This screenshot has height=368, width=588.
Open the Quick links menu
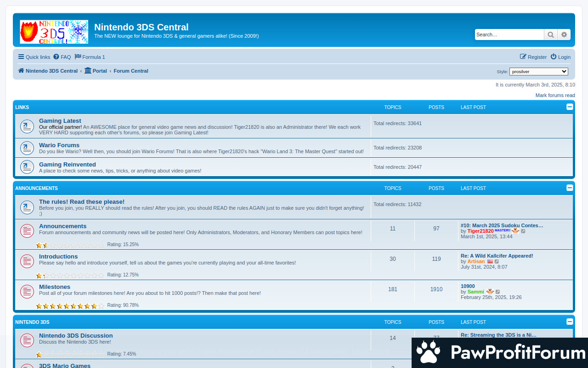pos(34,57)
